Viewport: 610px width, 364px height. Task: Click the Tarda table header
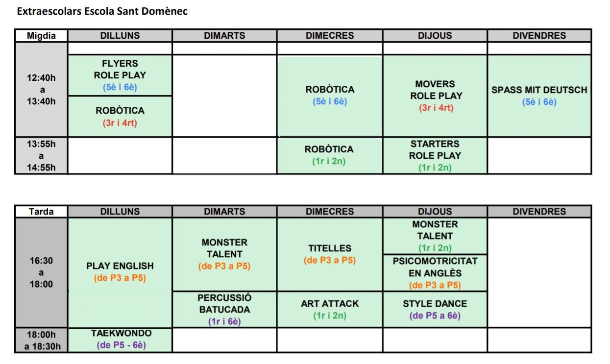(41, 212)
